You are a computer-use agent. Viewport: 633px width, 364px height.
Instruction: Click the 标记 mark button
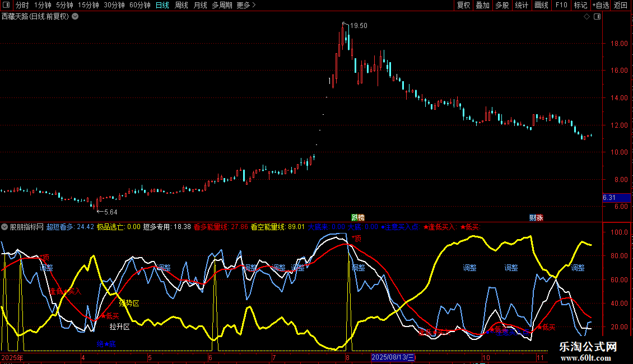pyautogui.click(x=580, y=5)
